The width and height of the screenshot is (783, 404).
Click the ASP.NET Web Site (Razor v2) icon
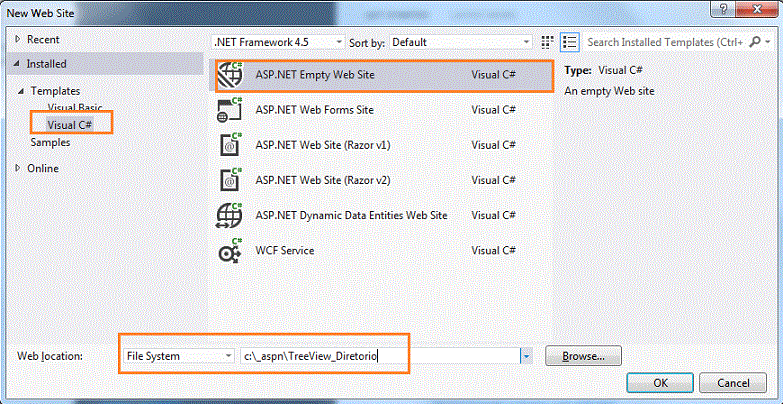(230, 180)
